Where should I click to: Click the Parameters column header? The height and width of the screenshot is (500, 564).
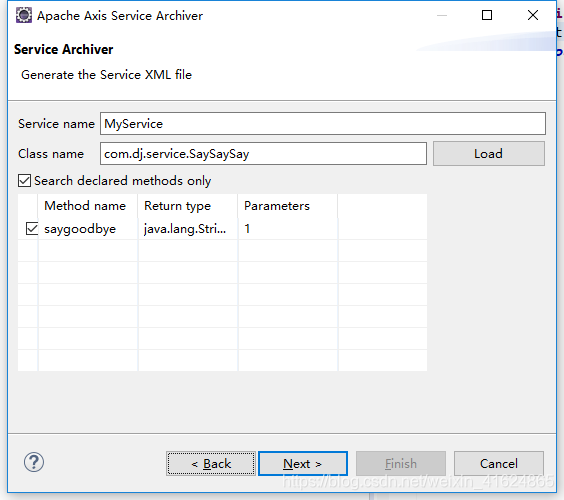288,206
